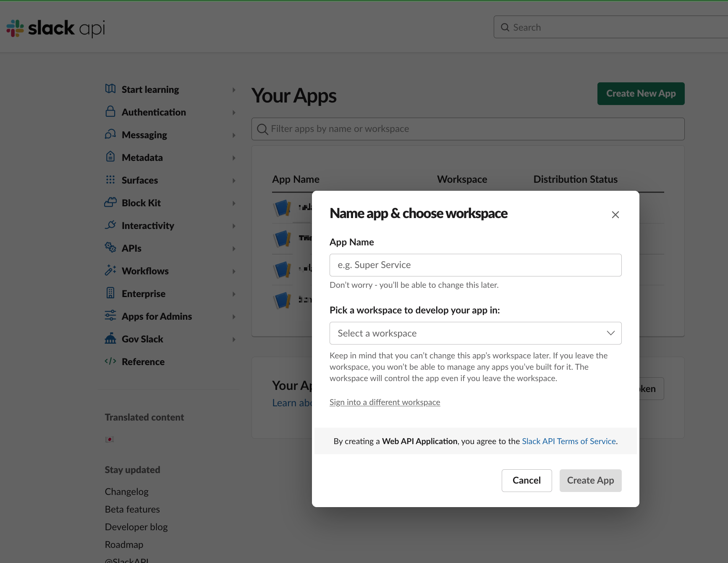Image resolution: width=728 pixels, height=563 pixels.
Task: Open the Messaging menu item
Action: (x=144, y=135)
